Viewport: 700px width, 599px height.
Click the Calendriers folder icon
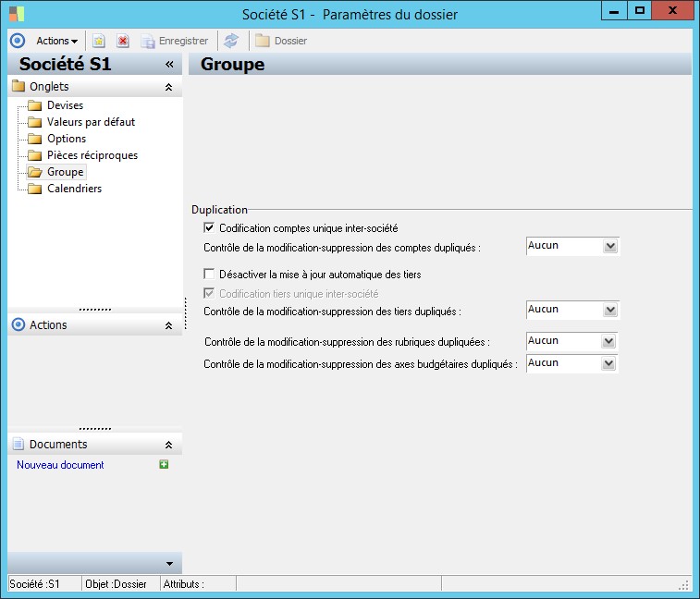click(x=34, y=189)
